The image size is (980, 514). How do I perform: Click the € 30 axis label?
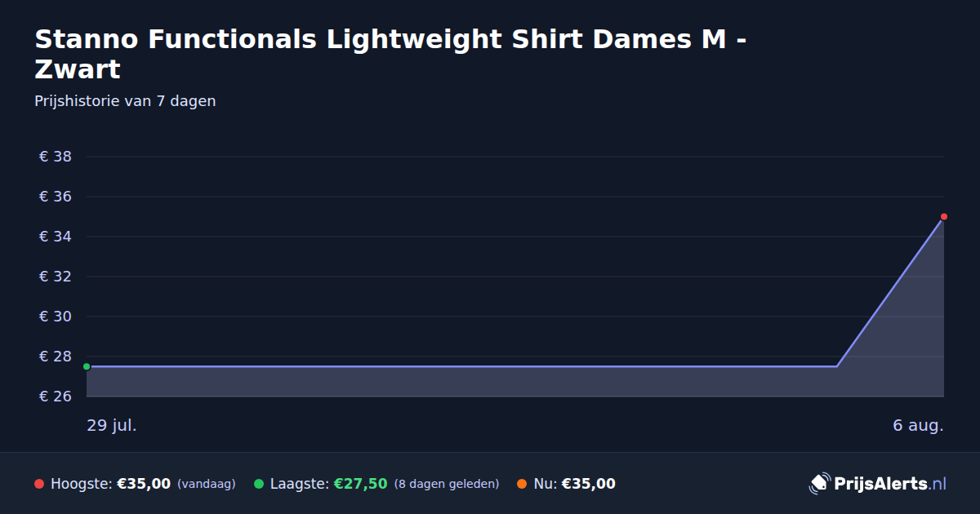[56, 317]
